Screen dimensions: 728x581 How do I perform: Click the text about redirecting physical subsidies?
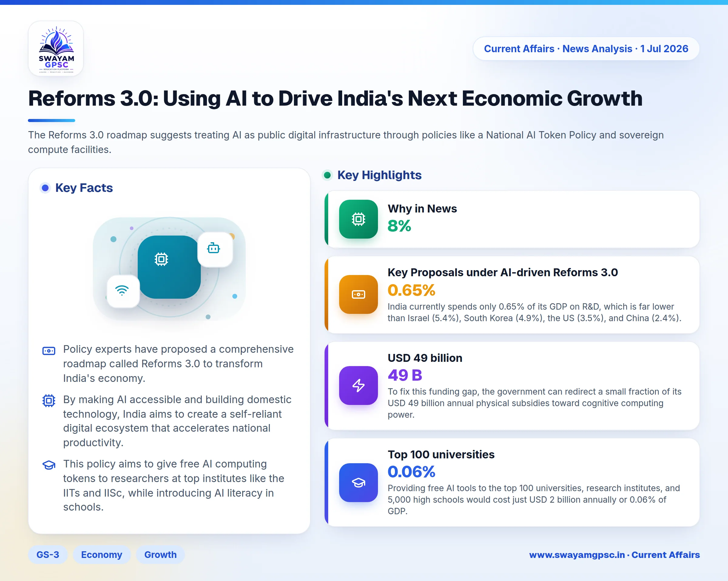click(x=534, y=403)
